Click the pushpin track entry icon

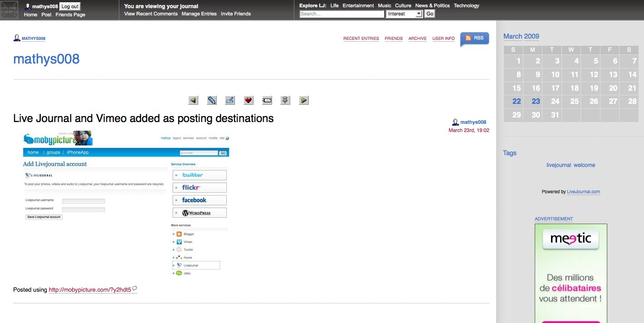point(285,100)
